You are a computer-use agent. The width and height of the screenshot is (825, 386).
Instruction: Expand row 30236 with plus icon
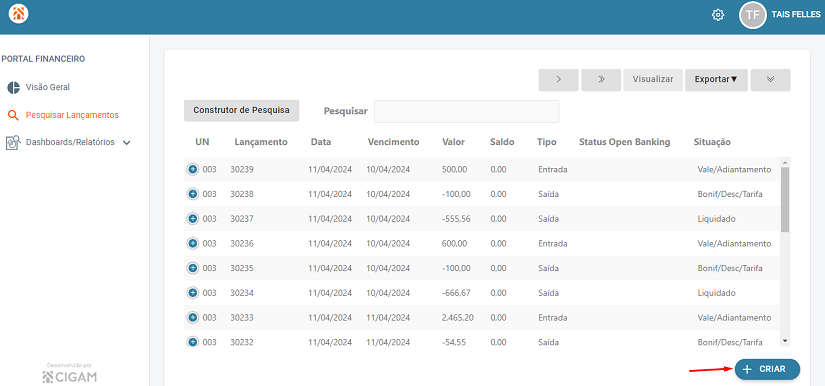[193, 243]
